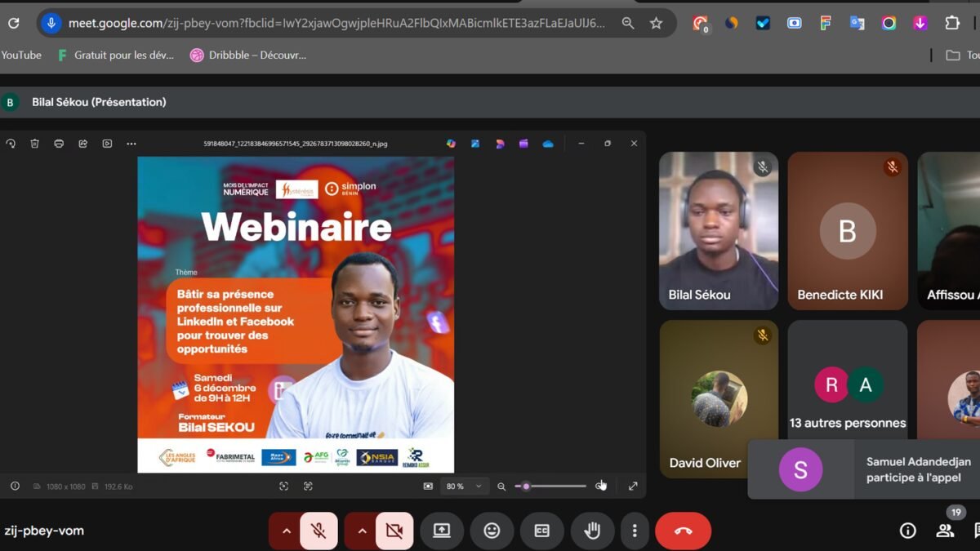Toggle fit to window in viewer
The width and height of the screenshot is (980, 551).
coord(428,486)
